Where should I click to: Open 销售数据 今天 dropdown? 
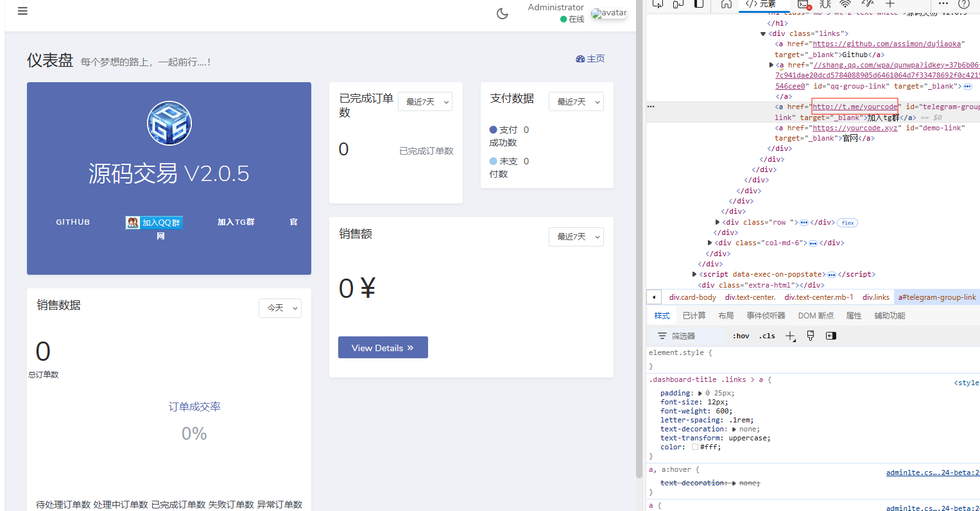coord(280,307)
